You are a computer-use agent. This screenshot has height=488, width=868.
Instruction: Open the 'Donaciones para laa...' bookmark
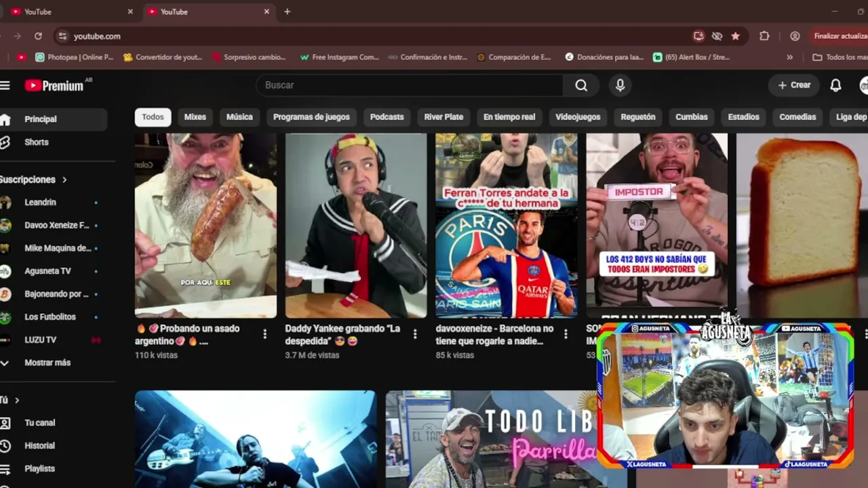pyautogui.click(x=604, y=57)
